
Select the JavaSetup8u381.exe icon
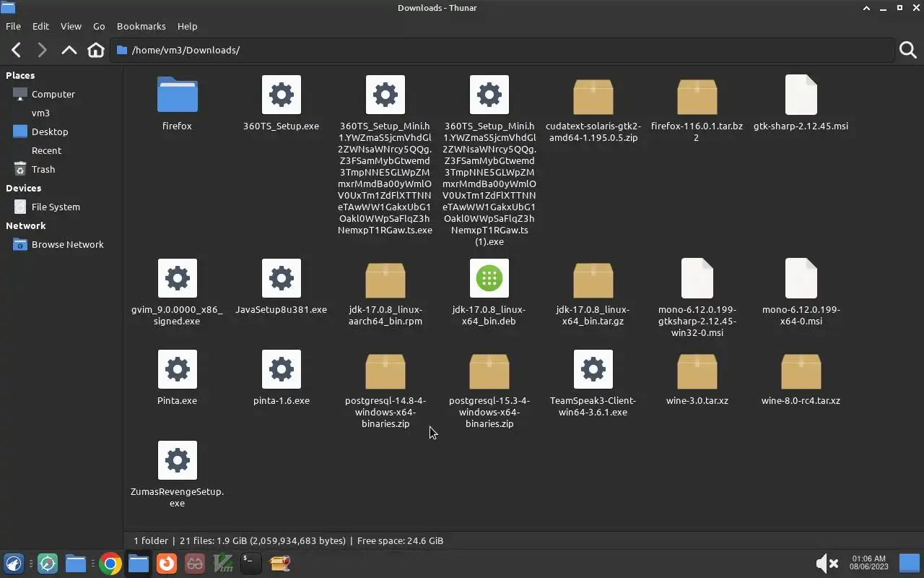click(x=282, y=278)
